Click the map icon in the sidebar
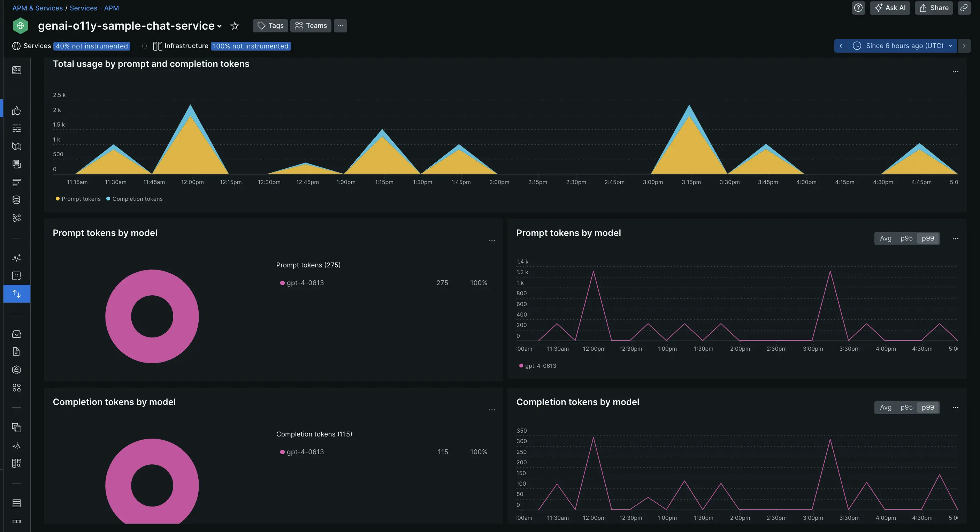The width and height of the screenshot is (980, 532). coord(16,146)
